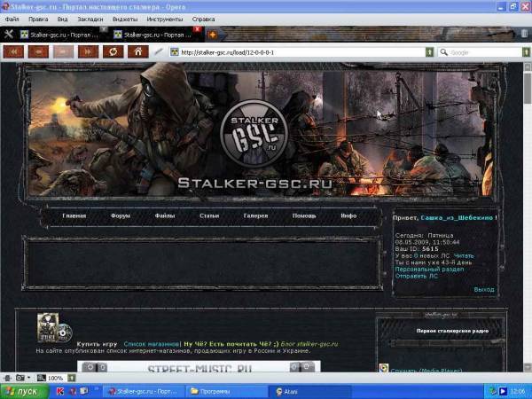Click the Выход logout link
This screenshot has width=532, height=399.
point(484,289)
